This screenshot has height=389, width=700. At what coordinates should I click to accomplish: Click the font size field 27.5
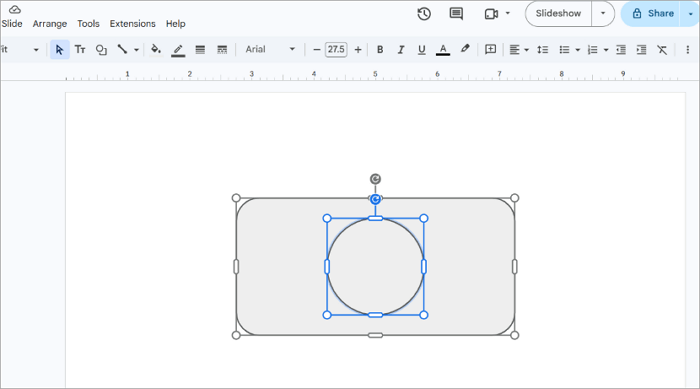[x=336, y=49]
